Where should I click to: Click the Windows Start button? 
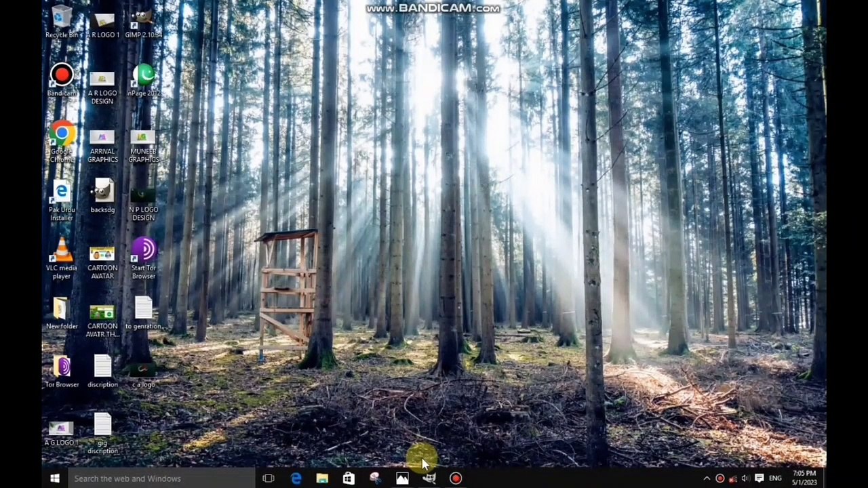tap(55, 479)
